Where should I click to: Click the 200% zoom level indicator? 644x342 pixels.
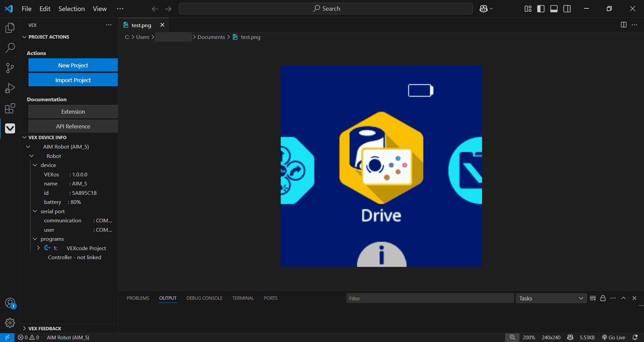(529, 337)
